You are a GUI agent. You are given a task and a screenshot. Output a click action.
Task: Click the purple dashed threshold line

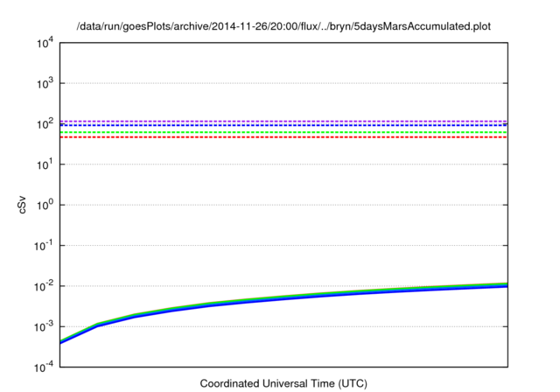tap(283, 122)
